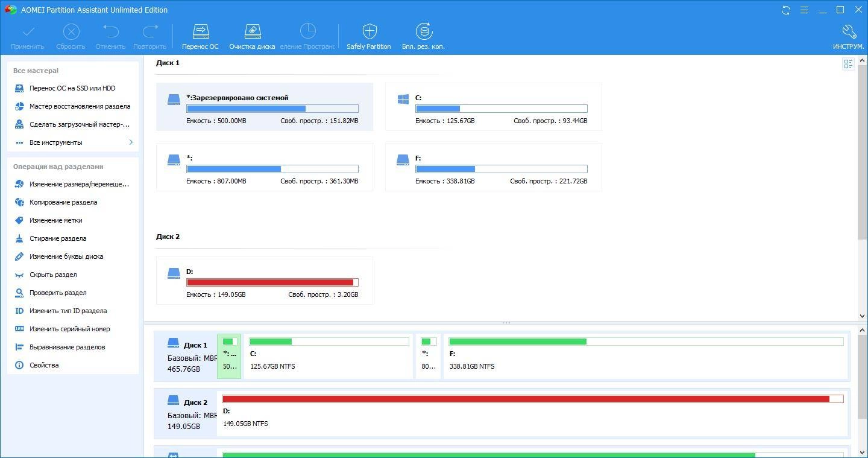Open the hamburger menu in title bar
The width and height of the screenshot is (868, 458).
804,10
